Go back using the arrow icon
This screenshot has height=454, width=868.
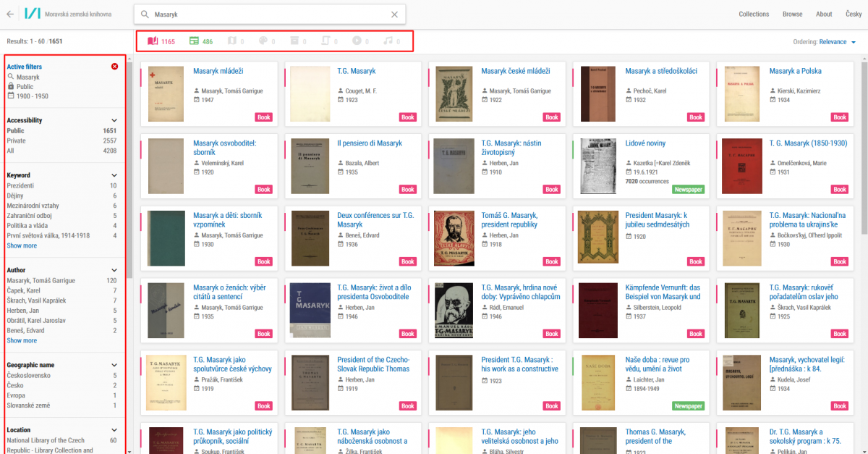10,14
